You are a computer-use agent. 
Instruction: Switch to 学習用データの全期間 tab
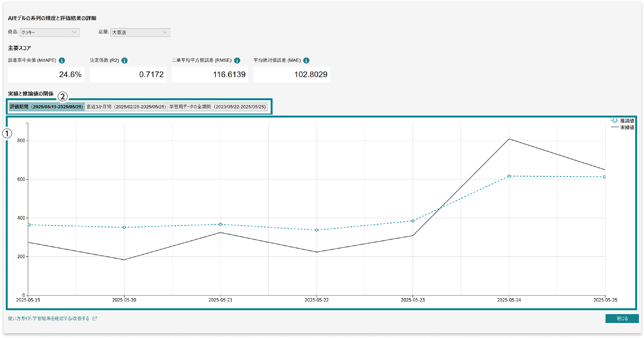click(217, 107)
